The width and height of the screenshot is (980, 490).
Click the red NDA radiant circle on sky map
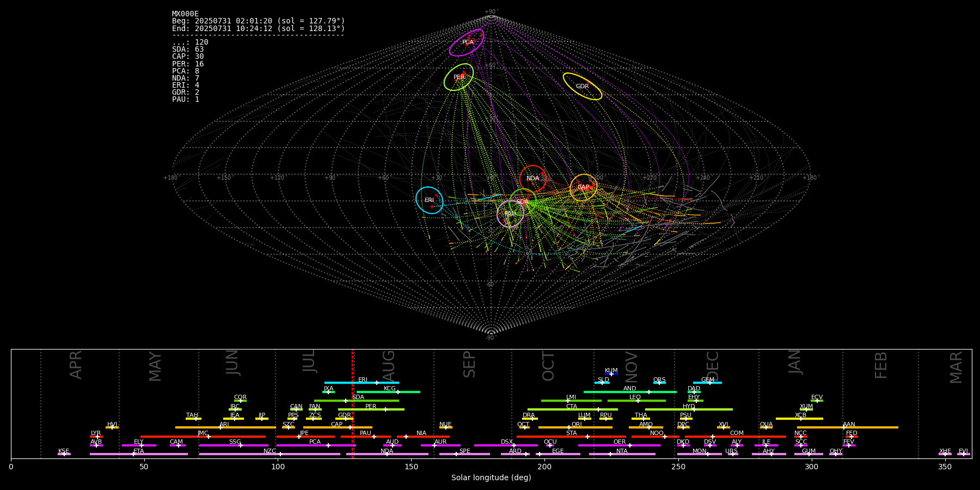[x=533, y=179]
